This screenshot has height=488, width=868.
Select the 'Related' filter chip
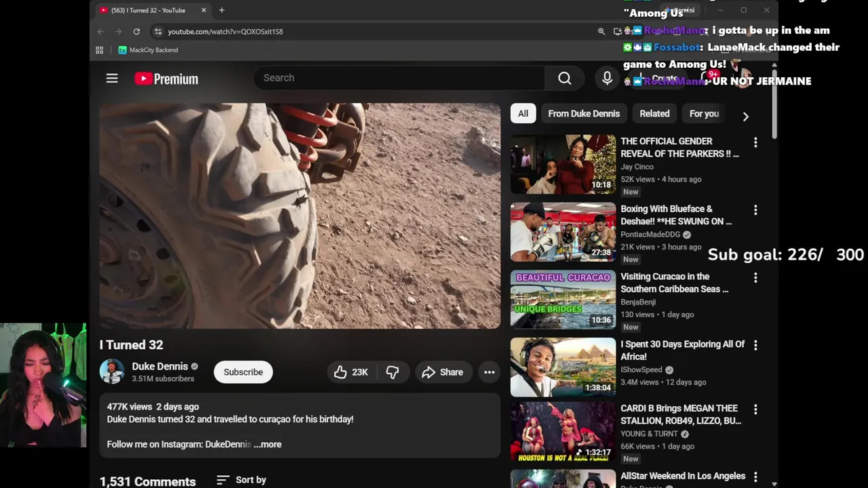654,114
